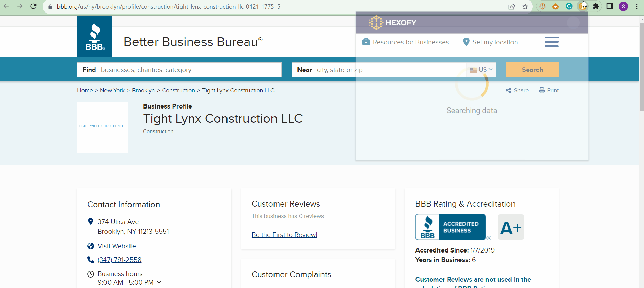Open the Brooklyn breadcrumb link
The width and height of the screenshot is (644, 288).
[143, 90]
